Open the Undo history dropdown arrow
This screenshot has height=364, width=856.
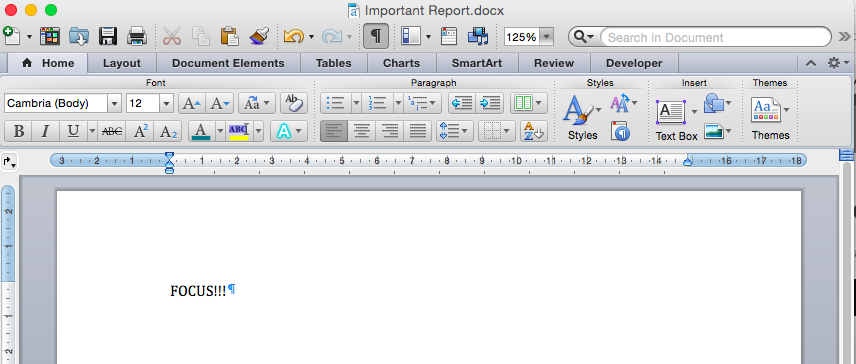tap(311, 37)
